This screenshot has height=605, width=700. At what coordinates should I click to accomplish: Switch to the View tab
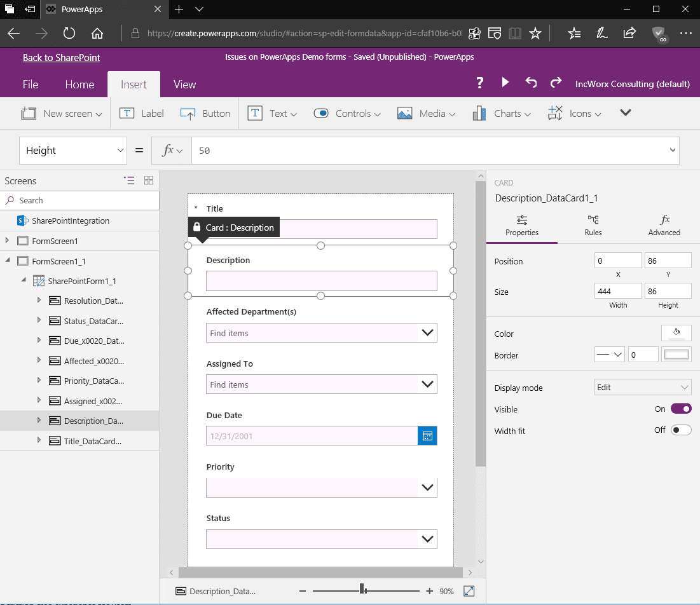(x=184, y=84)
